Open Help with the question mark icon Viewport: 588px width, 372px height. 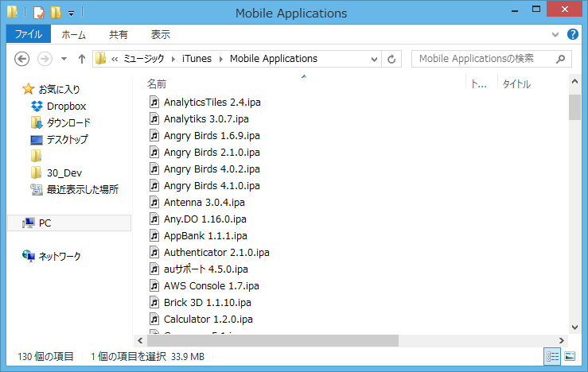click(x=572, y=34)
